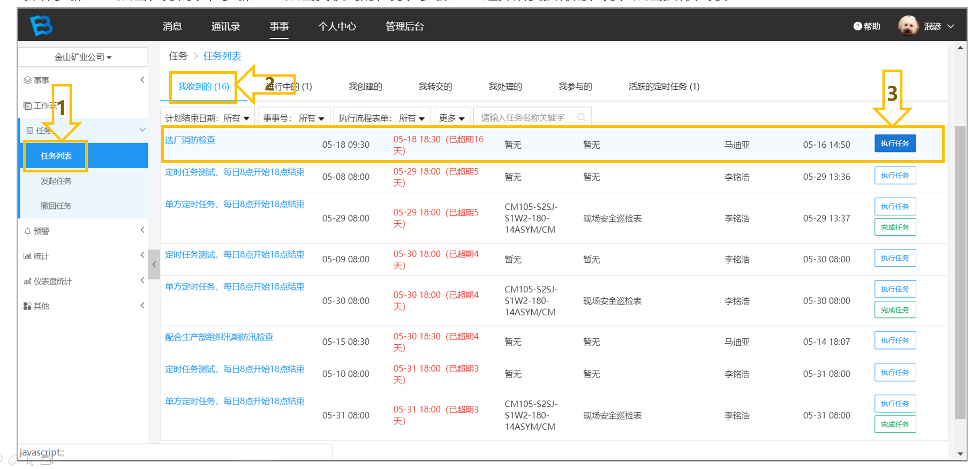This screenshot has width=980, height=469.
Task: Open 执行流程表单 filter dropdown
Action: (382, 118)
